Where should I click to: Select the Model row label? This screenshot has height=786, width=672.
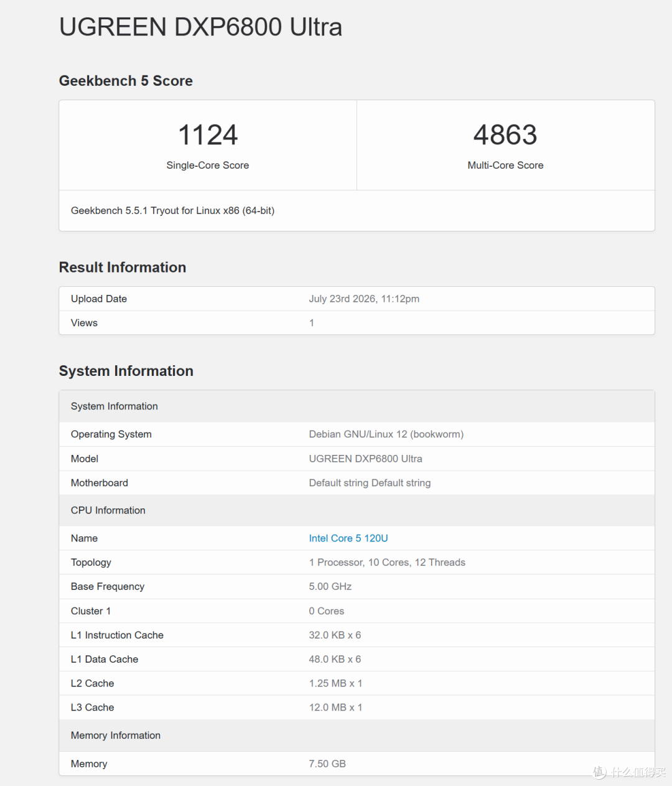pyautogui.click(x=85, y=459)
